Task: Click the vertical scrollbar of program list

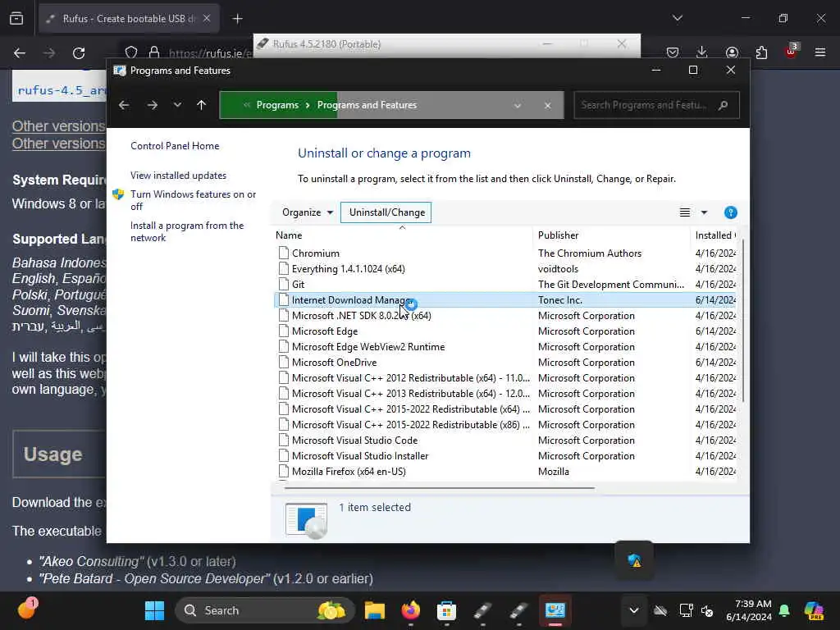Action: [x=743, y=322]
